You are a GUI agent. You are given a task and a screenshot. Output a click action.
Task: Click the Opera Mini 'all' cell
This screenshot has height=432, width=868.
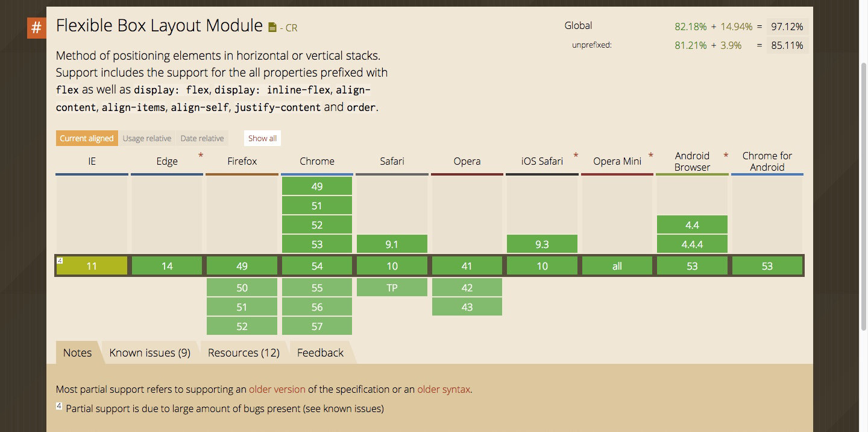click(x=617, y=266)
